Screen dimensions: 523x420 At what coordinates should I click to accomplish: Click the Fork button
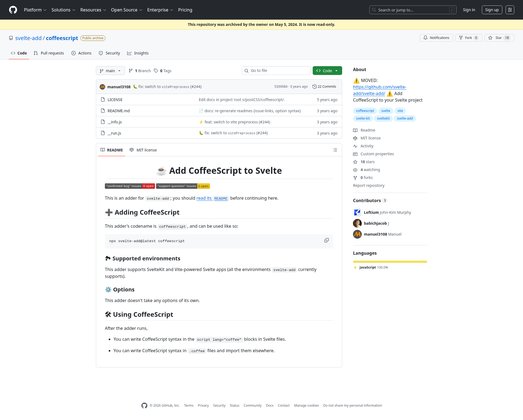point(469,38)
